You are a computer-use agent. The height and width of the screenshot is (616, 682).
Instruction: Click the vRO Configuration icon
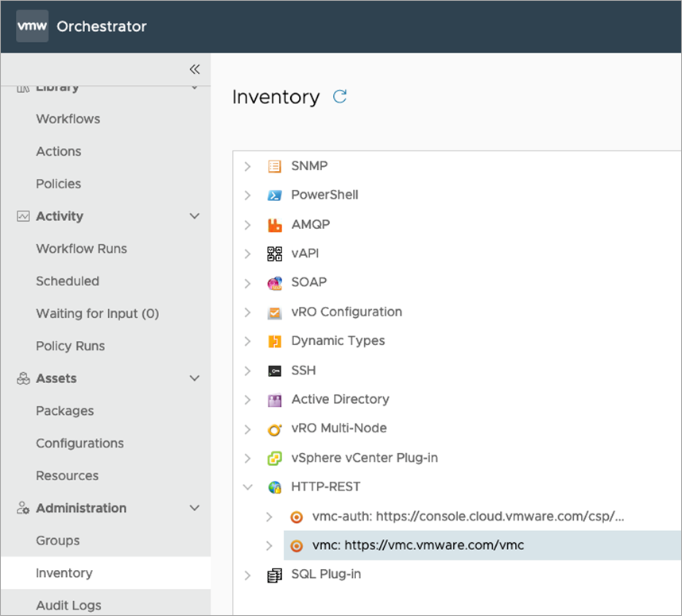[274, 312]
